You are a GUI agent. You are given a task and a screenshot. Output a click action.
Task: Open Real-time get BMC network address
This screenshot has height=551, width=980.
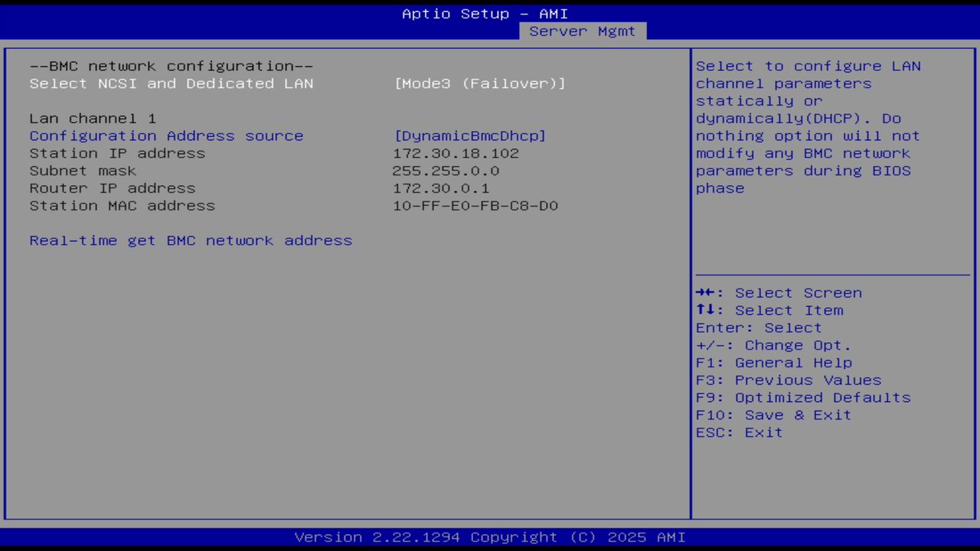tap(191, 240)
